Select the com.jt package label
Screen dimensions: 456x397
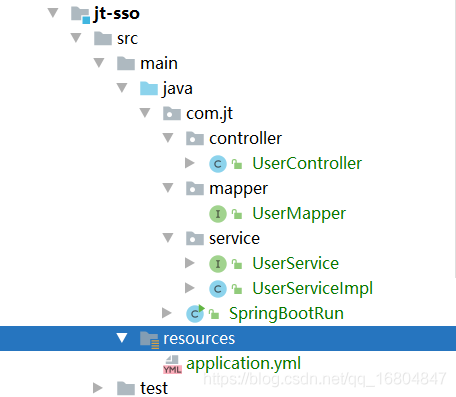209,114
